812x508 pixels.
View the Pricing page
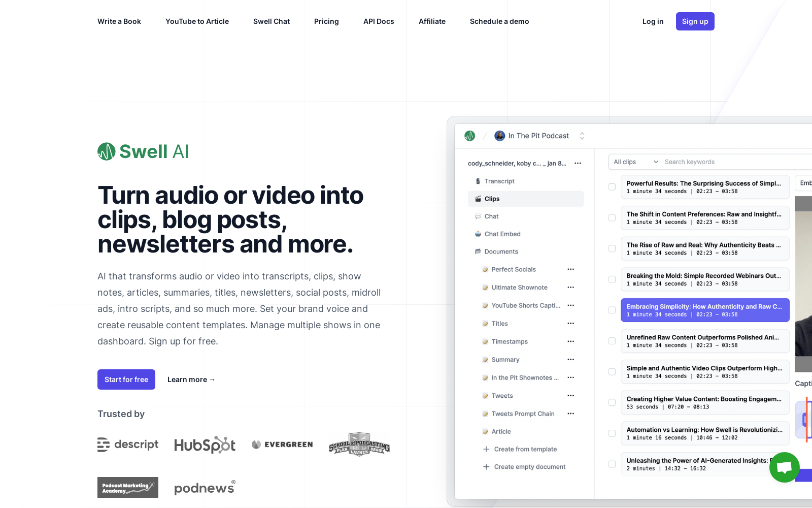326,21
